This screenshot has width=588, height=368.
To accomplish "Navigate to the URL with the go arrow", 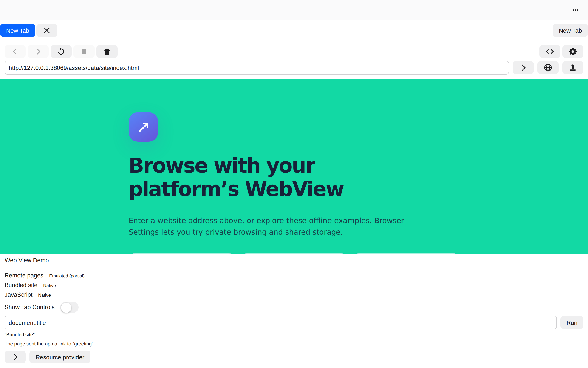I will (x=523, y=68).
